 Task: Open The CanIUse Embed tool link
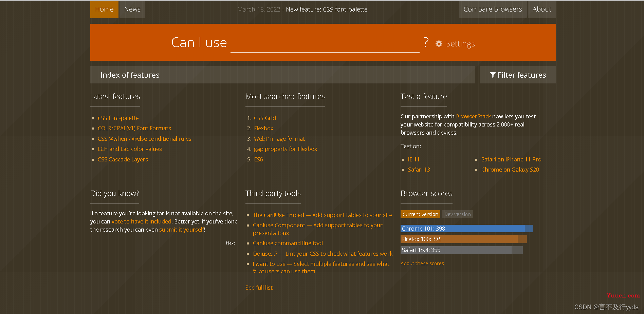[323, 215]
